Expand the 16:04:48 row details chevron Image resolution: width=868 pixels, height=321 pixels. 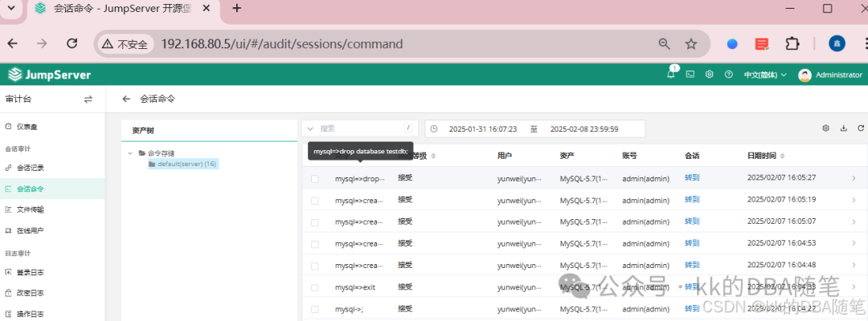point(854,265)
